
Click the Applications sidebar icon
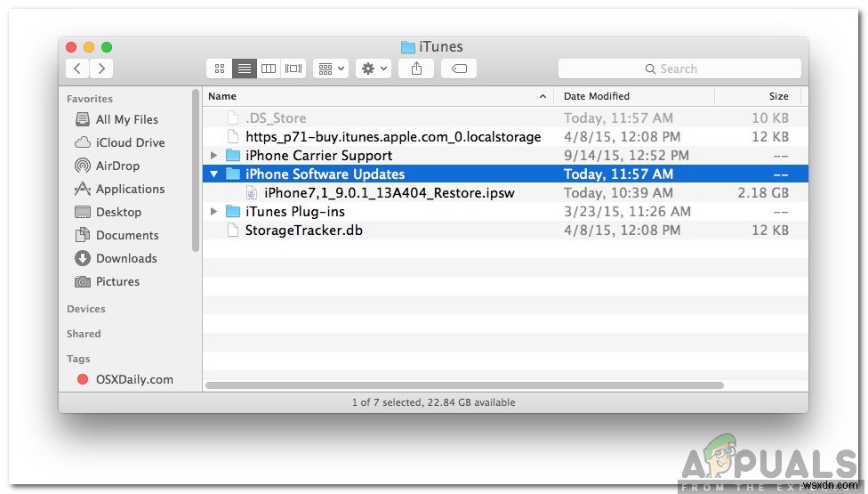83,189
